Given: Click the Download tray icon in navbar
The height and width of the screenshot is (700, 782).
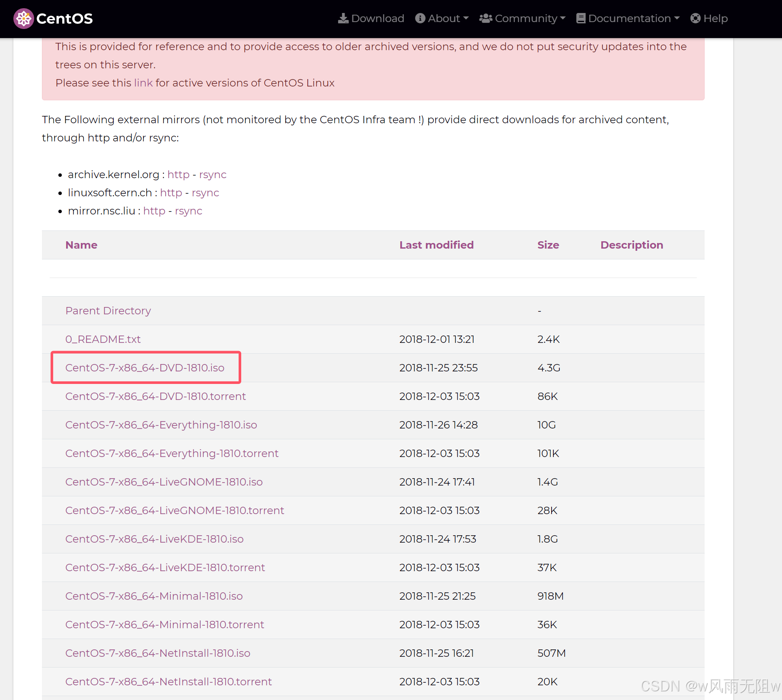Looking at the screenshot, I should tap(343, 18).
